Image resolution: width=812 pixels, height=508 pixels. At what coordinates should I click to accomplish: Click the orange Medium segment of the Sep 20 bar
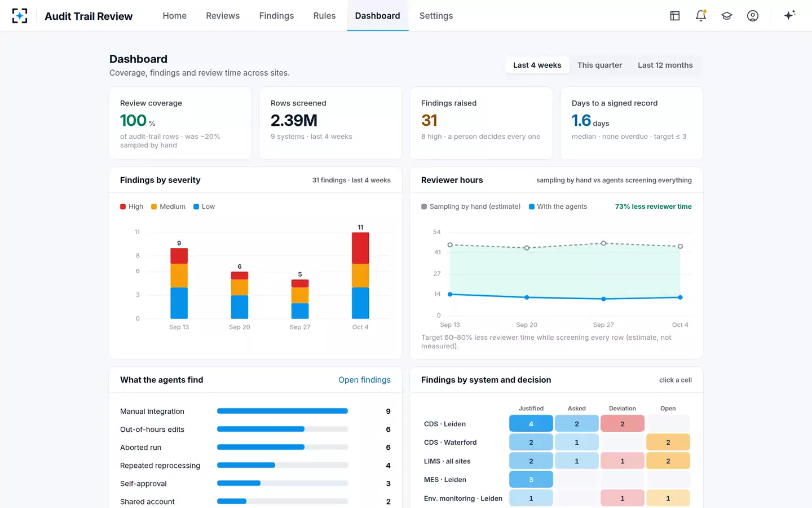pos(240,287)
